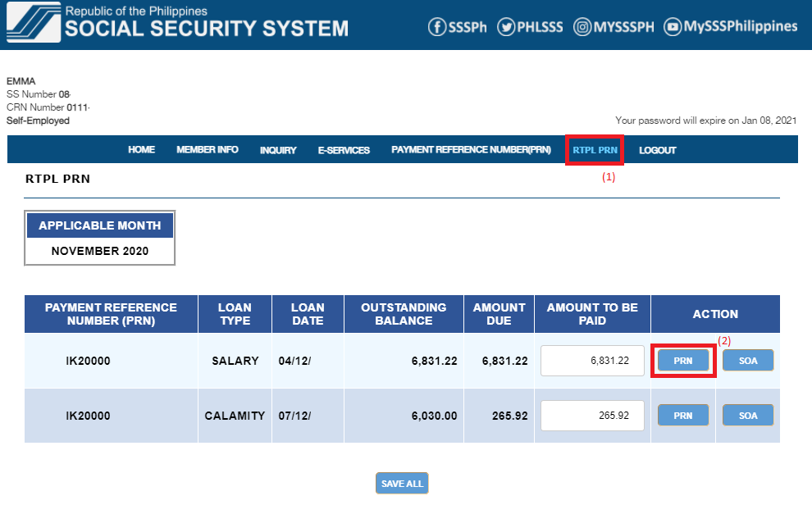The image size is (812, 505).
Task: Navigate to the HOME menu item
Action: pyautogui.click(x=141, y=149)
